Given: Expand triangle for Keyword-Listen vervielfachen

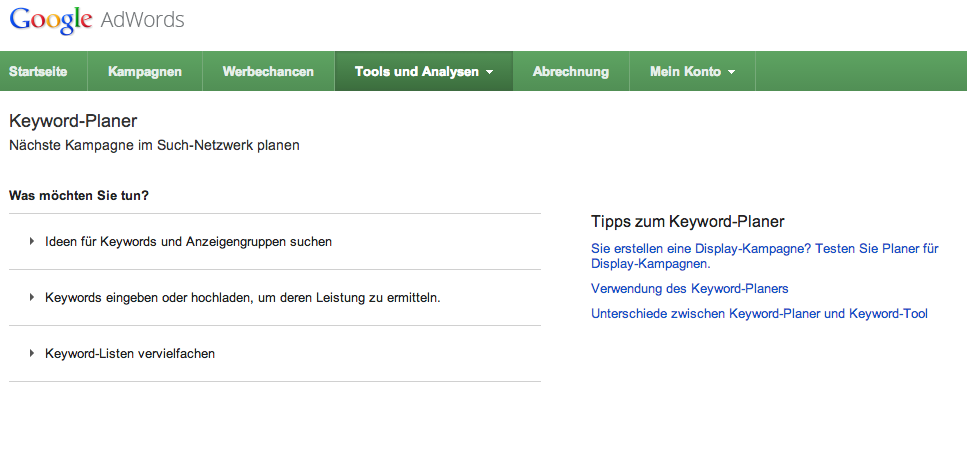Looking at the screenshot, I should click(32, 353).
